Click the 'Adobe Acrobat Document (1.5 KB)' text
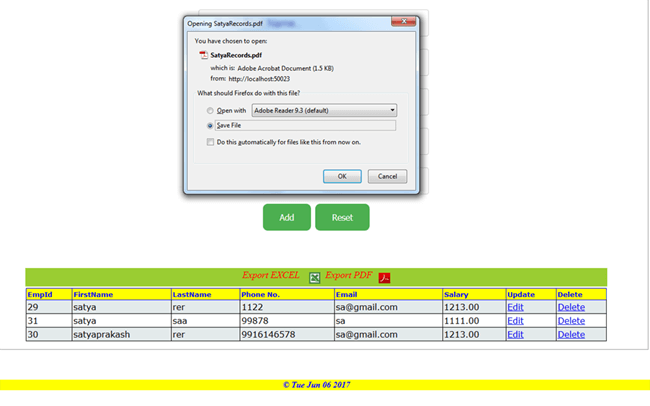The image size is (650, 406). point(286,68)
